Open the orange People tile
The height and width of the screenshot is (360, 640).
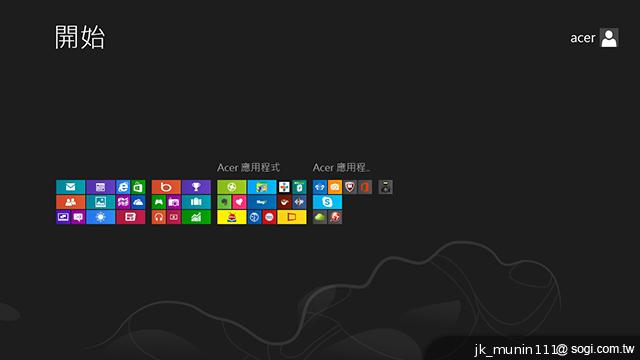click(71, 202)
